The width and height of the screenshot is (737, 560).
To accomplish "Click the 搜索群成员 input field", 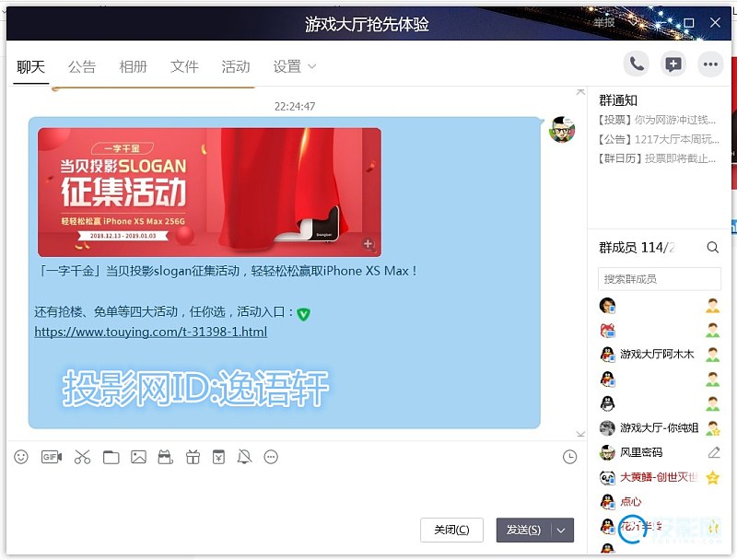I will pyautogui.click(x=660, y=279).
